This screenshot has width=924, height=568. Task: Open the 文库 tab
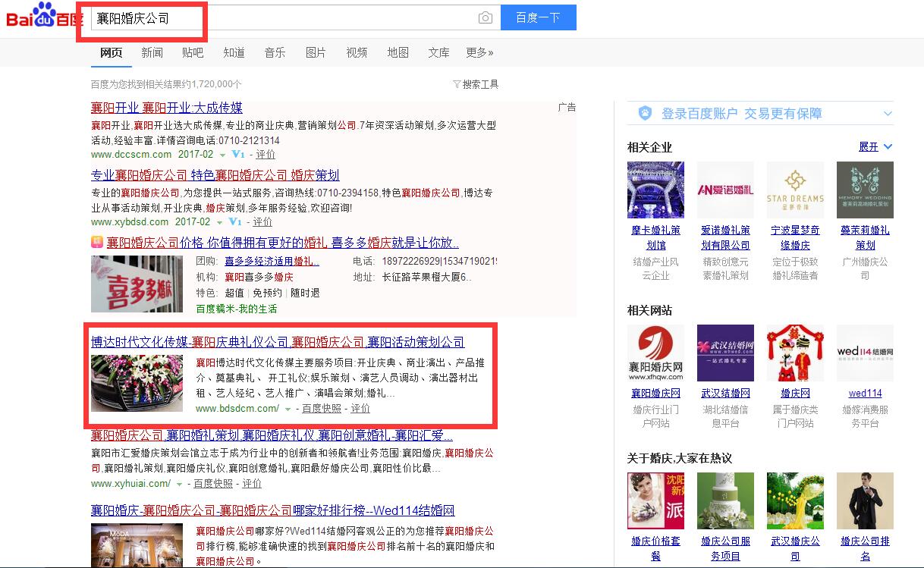pos(438,52)
